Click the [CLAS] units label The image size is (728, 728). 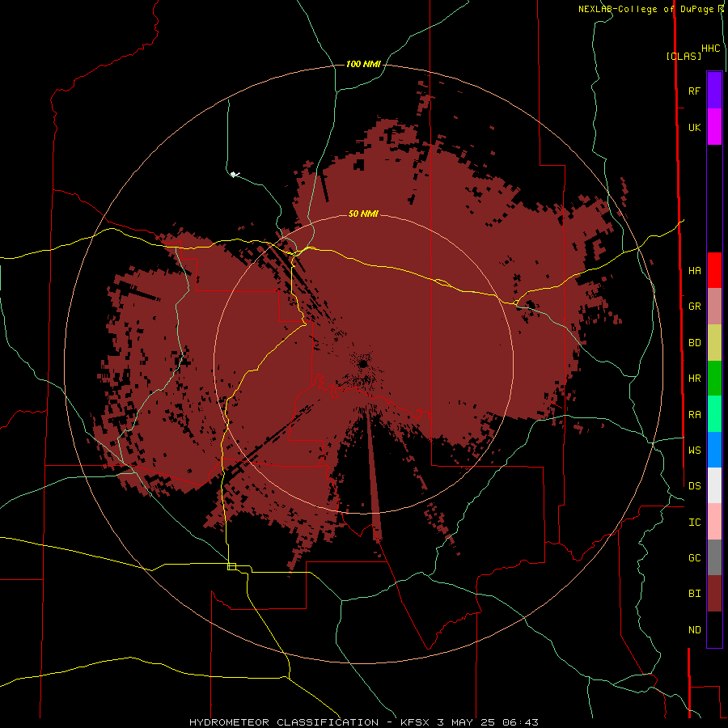point(684,56)
